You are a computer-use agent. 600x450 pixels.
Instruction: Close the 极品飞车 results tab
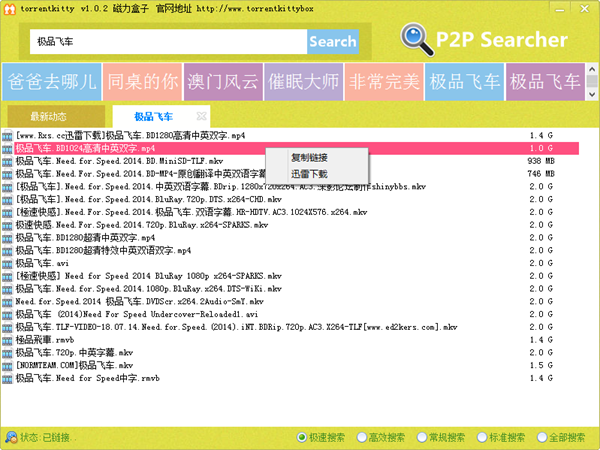tap(202, 116)
